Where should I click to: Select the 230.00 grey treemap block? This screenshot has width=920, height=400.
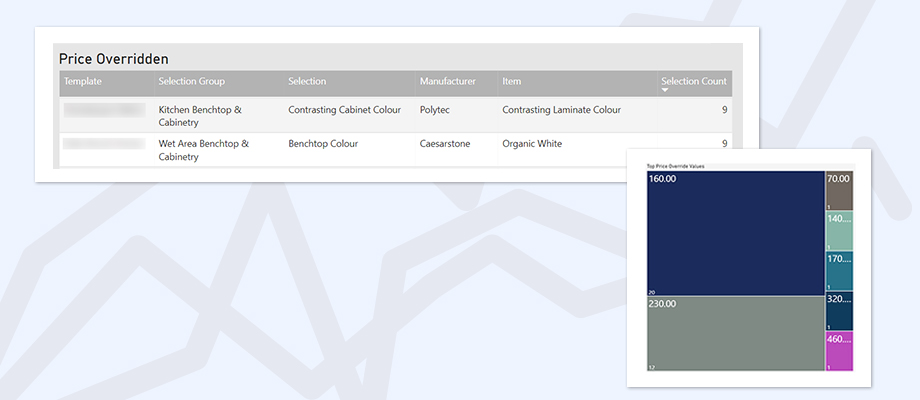coord(736,333)
